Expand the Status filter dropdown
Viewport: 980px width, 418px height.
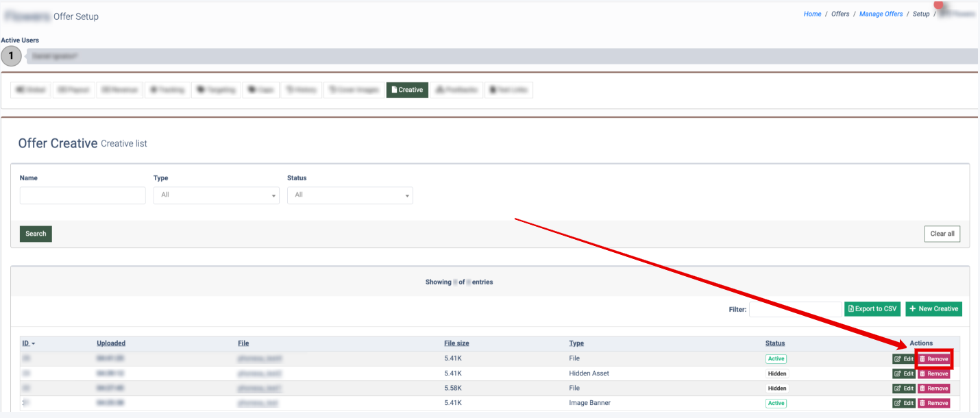click(350, 195)
